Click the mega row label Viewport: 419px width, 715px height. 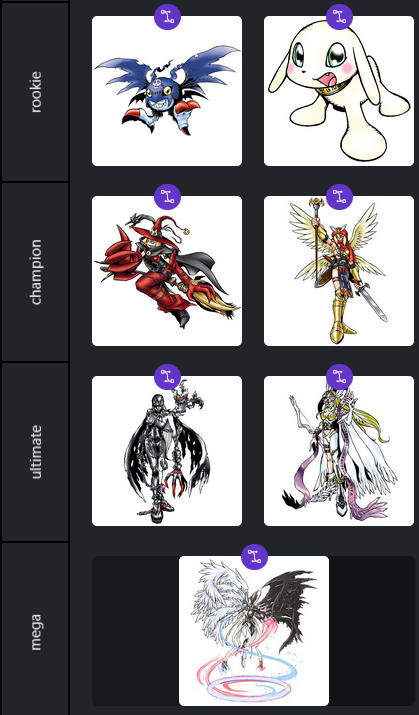[36, 632]
